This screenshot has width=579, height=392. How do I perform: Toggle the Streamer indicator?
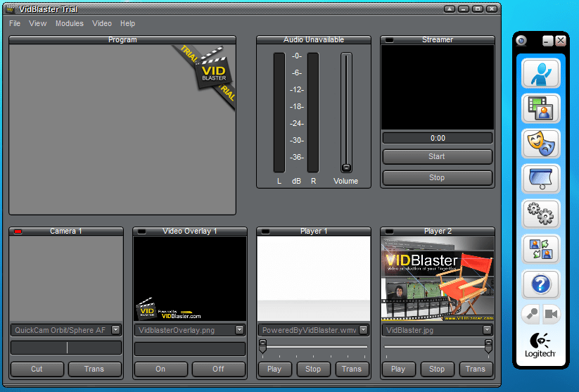(x=389, y=40)
